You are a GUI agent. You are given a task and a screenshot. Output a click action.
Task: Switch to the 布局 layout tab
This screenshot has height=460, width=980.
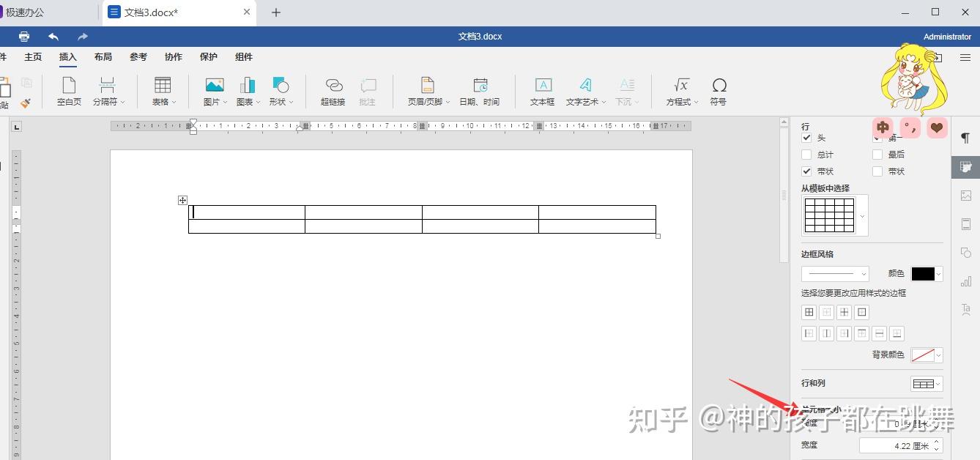(x=103, y=57)
